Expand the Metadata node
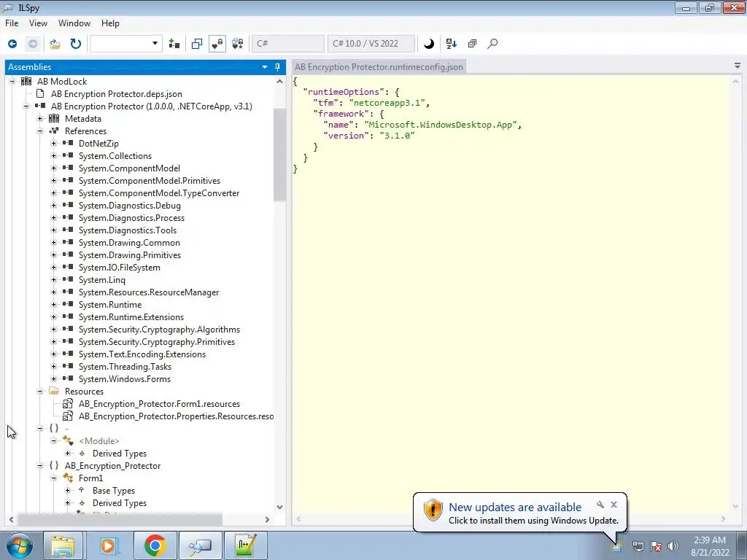This screenshot has height=560, width=747. [x=39, y=119]
